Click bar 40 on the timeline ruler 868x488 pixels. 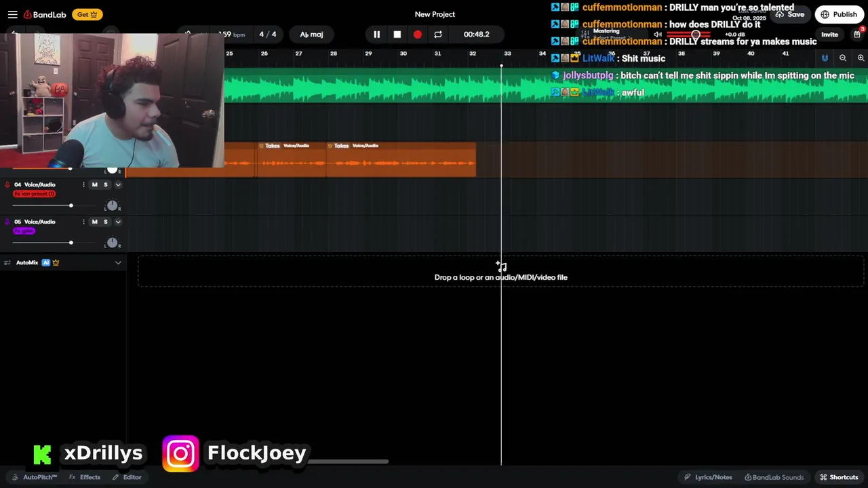[751, 54]
